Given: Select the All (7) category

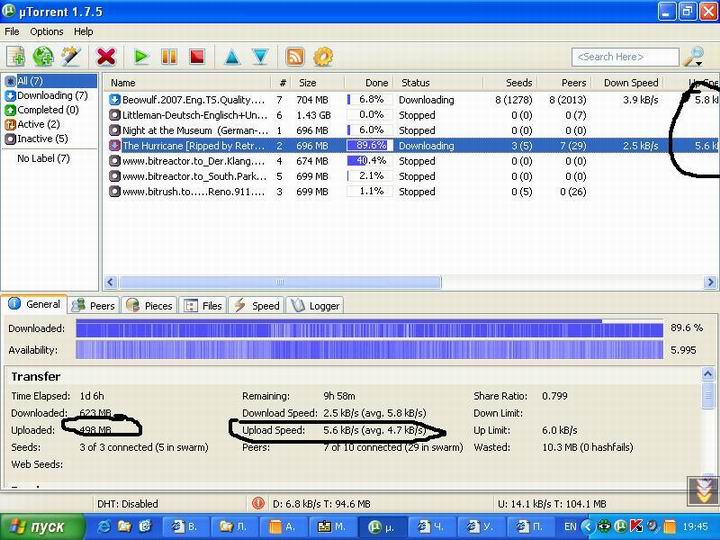Looking at the screenshot, I should pyautogui.click(x=51, y=81).
